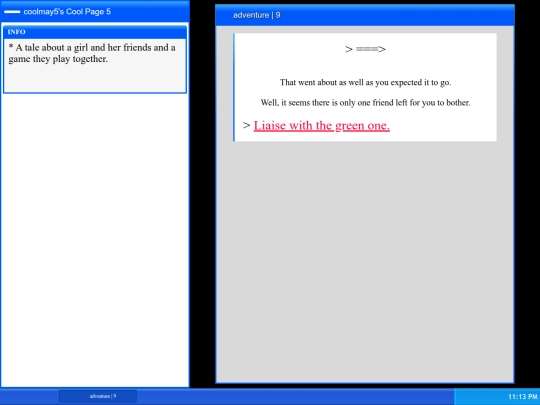This screenshot has width=540, height=405.
Task: Click the 11:13 PM taskbar clock
Action: pyautogui.click(x=522, y=397)
